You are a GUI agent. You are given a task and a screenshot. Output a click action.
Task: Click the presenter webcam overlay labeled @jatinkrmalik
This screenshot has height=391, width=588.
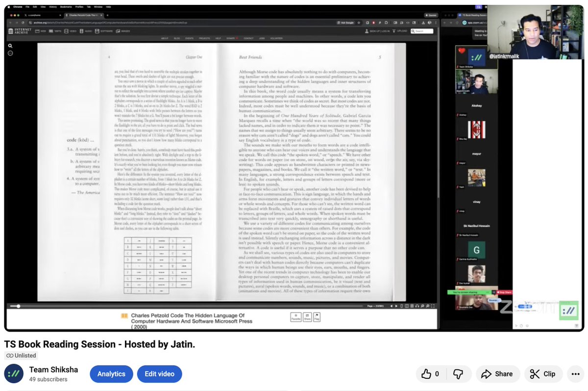coord(536,32)
